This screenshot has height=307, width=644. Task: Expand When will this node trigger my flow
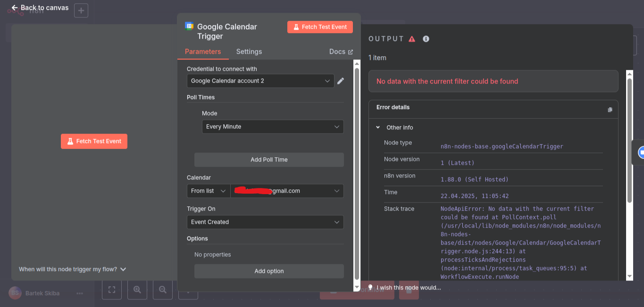(x=73, y=269)
